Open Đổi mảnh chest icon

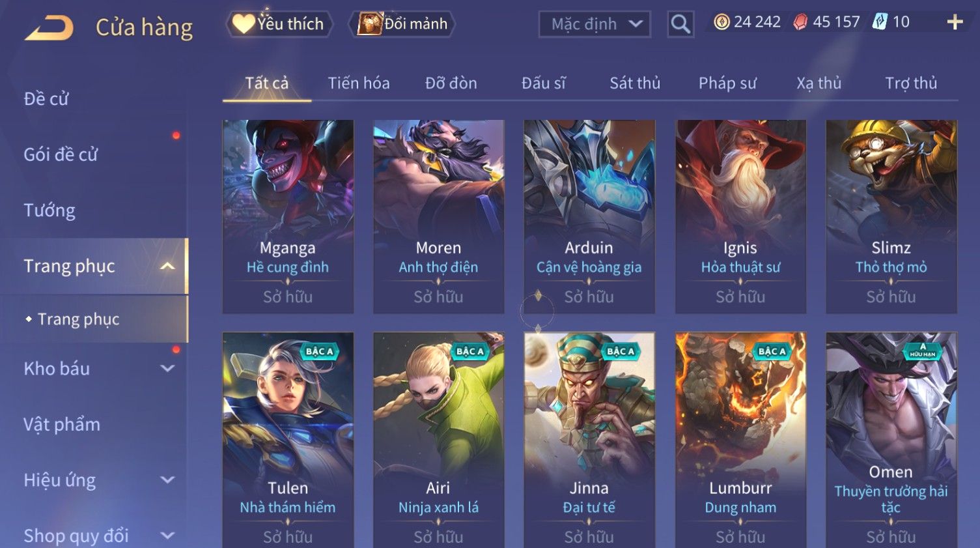click(369, 24)
